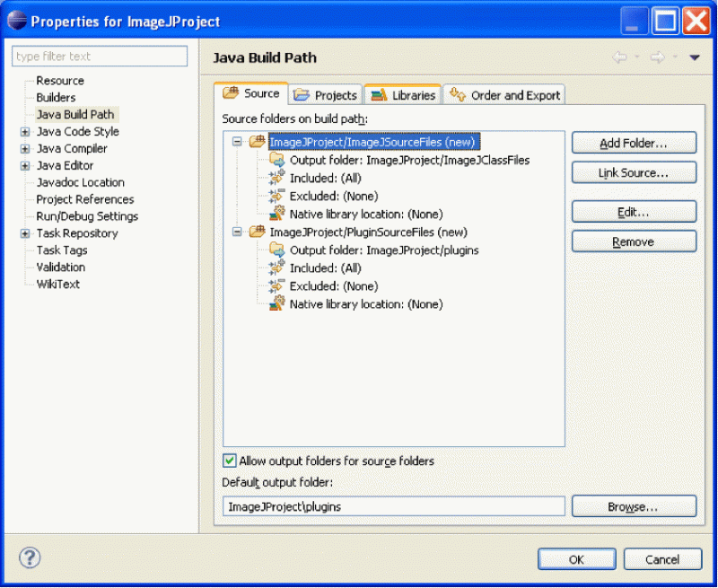Click the Remove button

pos(634,241)
